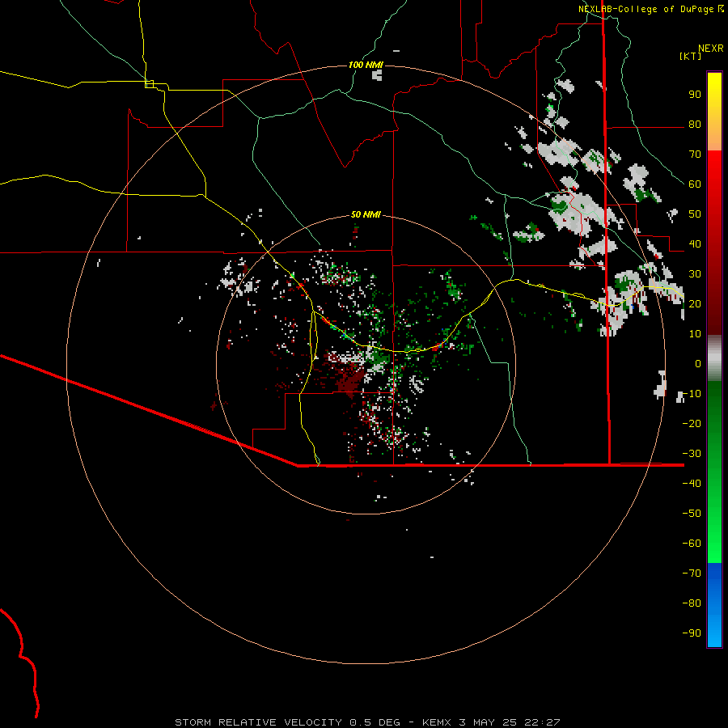Select the -80 knot scale label
Screen dimensions: 728x728
(x=692, y=603)
